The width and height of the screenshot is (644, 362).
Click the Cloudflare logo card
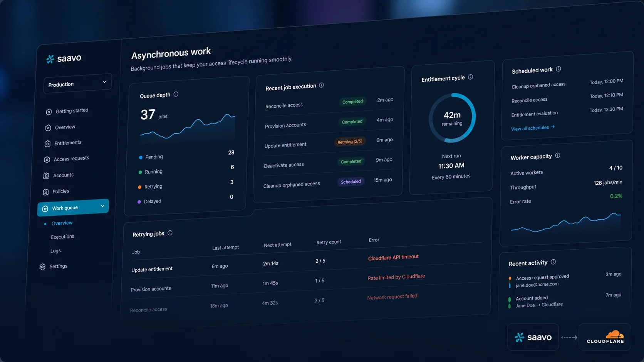pyautogui.click(x=605, y=337)
